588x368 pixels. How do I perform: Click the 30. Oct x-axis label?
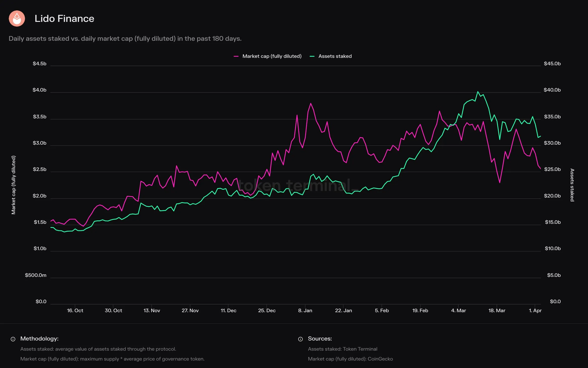pyautogui.click(x=113, y=311)
